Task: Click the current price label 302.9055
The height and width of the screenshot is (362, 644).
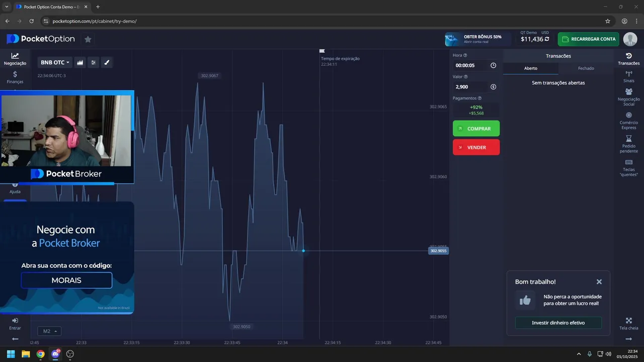Action: 438,250
